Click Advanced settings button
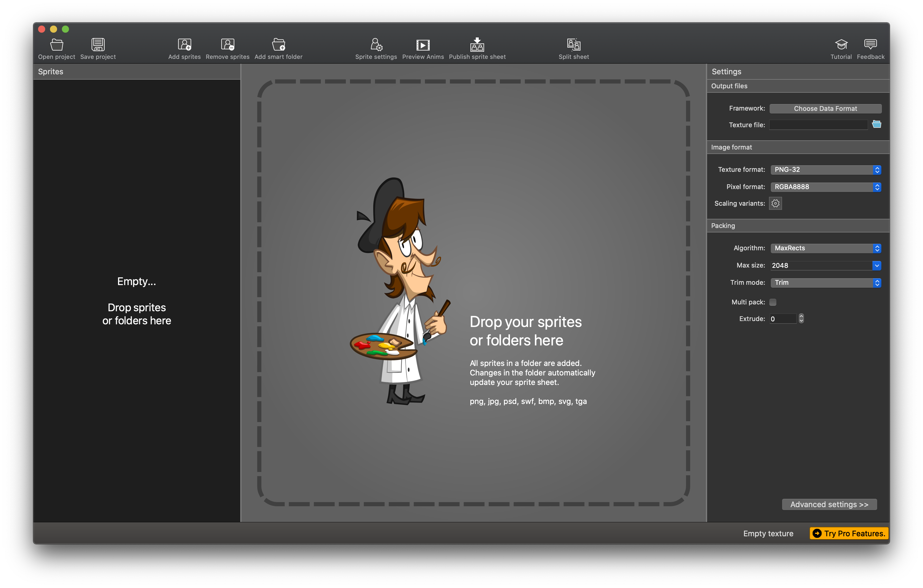This screenshot has width=923, height=588. (829, 504)
